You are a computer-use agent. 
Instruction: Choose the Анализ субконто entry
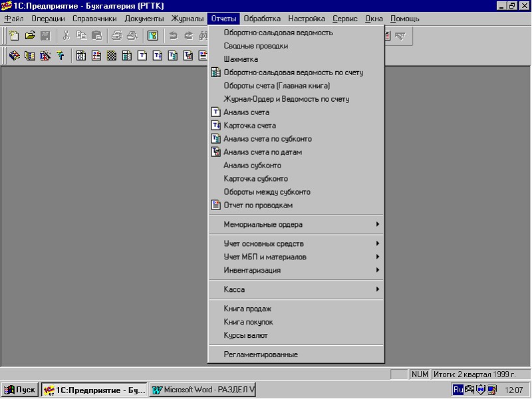tap(296, 165)
